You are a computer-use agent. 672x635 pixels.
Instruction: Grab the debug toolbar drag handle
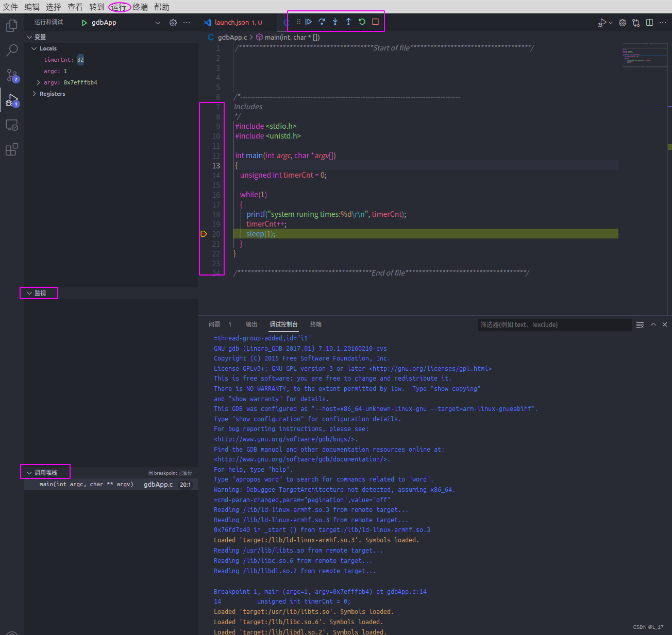click(x=298, y=22)
